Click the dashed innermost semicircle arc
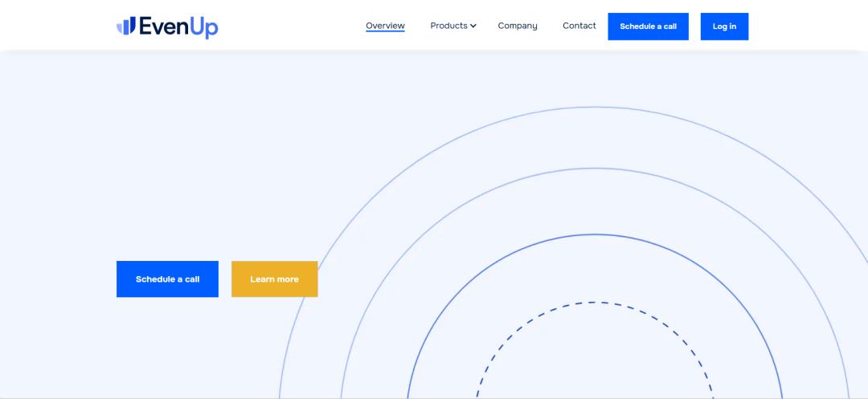The image size is (868, 399). (x=595, y=303)
